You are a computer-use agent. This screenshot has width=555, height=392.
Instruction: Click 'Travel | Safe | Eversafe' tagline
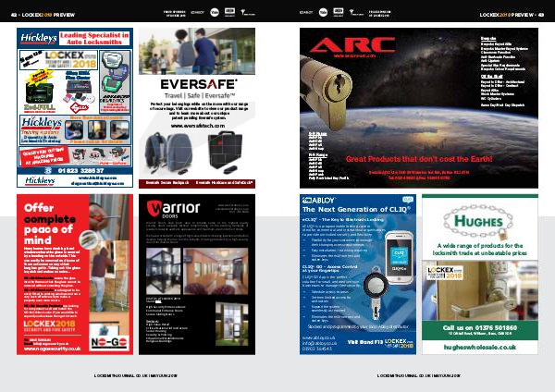click(x=200, y=95)
